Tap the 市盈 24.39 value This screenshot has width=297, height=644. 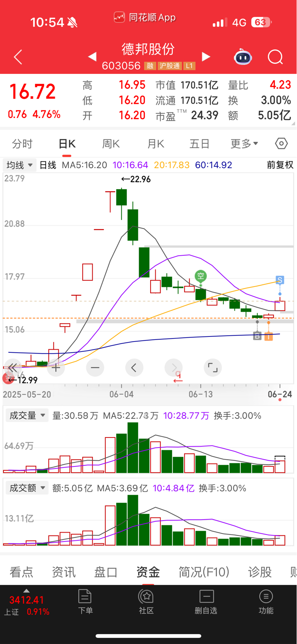(x=205, y=115)
